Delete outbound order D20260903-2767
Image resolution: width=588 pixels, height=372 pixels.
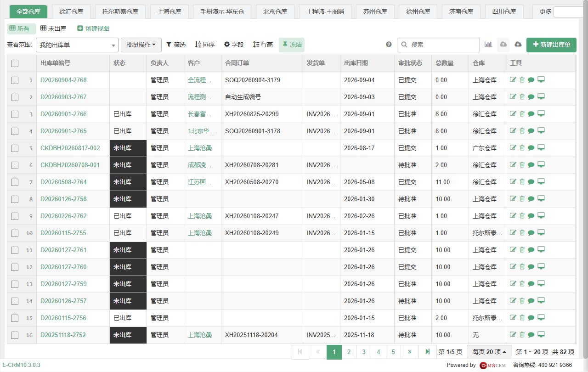[522, 96]
